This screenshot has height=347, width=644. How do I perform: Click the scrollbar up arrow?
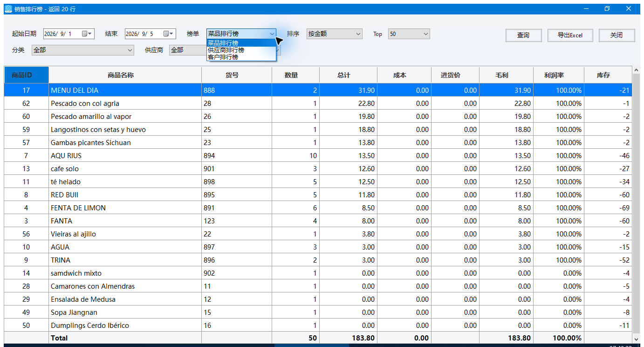[636, 70]
